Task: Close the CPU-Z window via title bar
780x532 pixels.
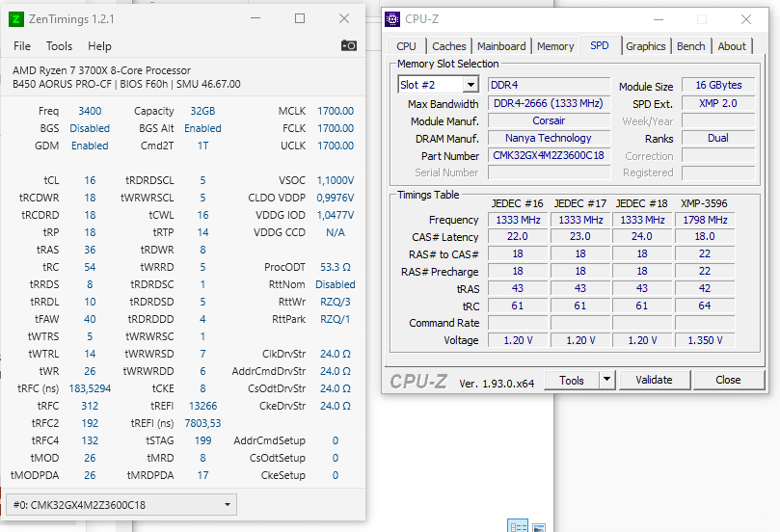Action: tap(745, 19)
